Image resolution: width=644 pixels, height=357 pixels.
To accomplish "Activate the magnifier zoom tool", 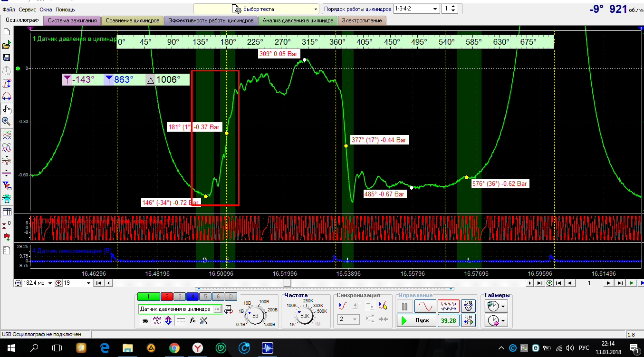I will coord(7,121).
